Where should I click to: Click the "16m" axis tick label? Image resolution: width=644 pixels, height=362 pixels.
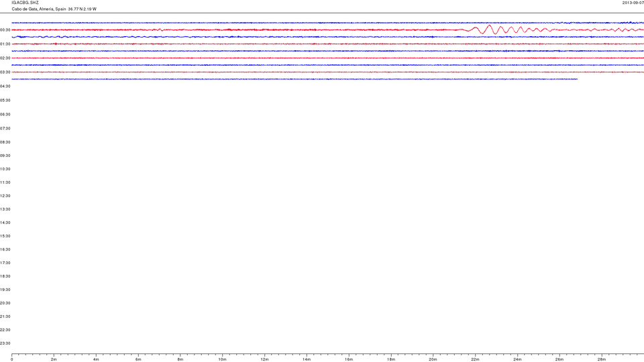tap(349, 359)
